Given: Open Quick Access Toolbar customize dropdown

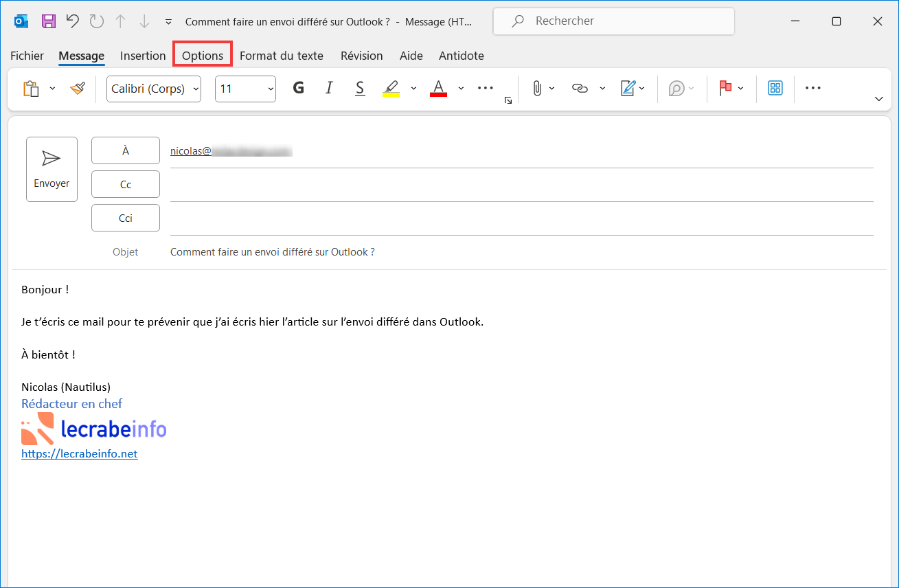Looking at the screenshot, I should tap(169, 22).
